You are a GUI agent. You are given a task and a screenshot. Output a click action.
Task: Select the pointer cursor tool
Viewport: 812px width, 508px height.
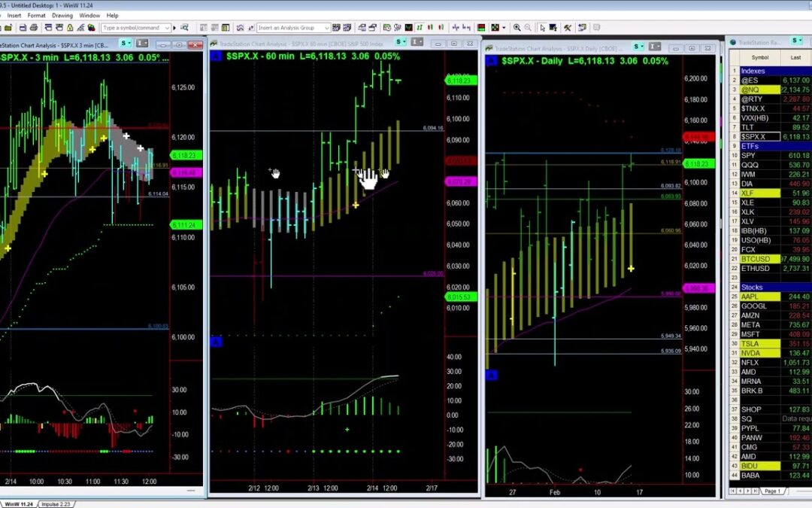(x=541, y=28)
